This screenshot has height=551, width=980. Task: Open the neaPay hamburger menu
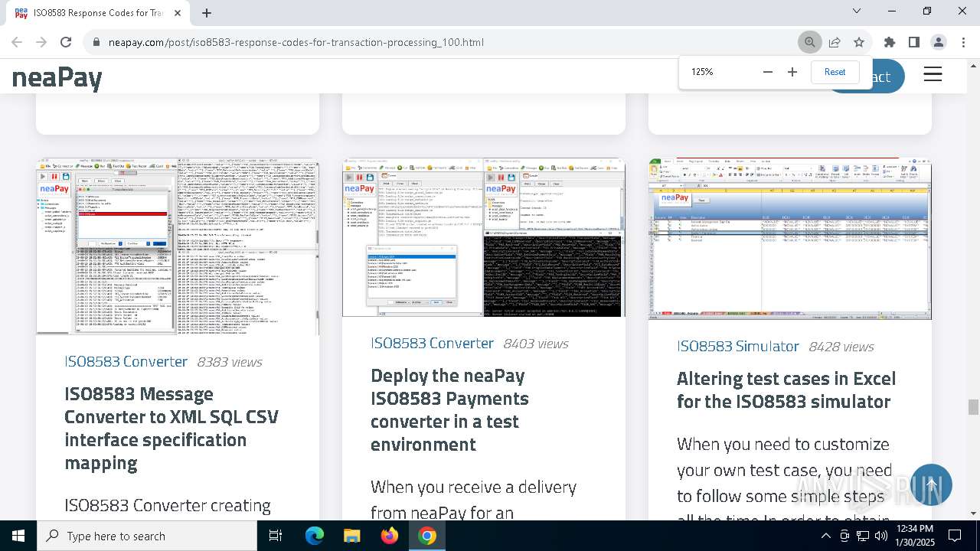pos(933,74)
